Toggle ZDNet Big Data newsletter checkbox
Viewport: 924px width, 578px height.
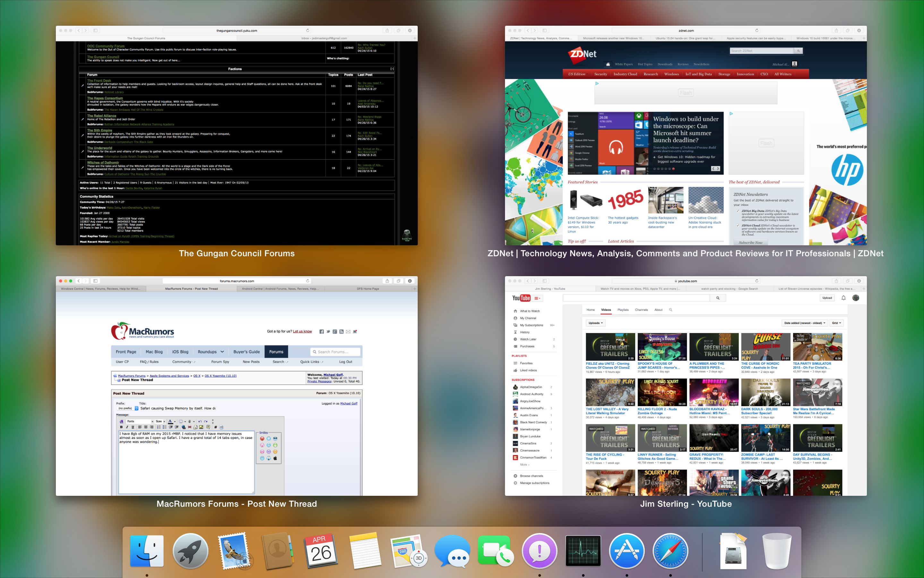pyautogui.click(x=737, y=211)
